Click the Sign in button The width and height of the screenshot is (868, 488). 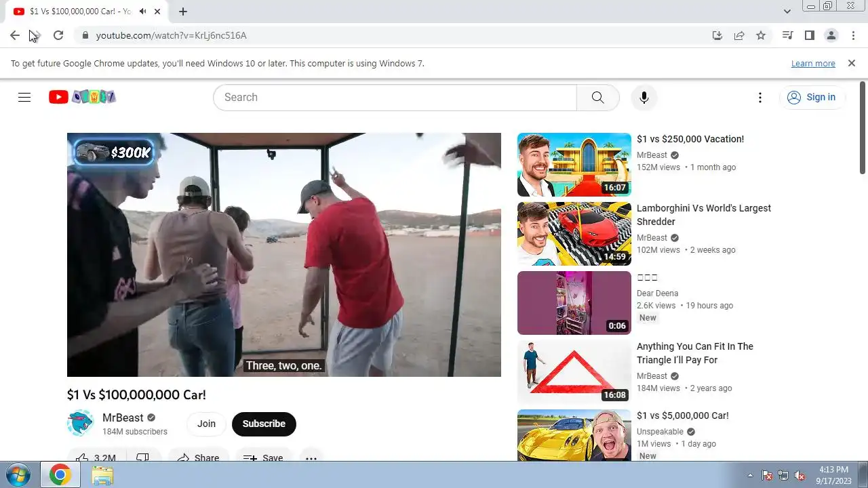click(812, 98)
